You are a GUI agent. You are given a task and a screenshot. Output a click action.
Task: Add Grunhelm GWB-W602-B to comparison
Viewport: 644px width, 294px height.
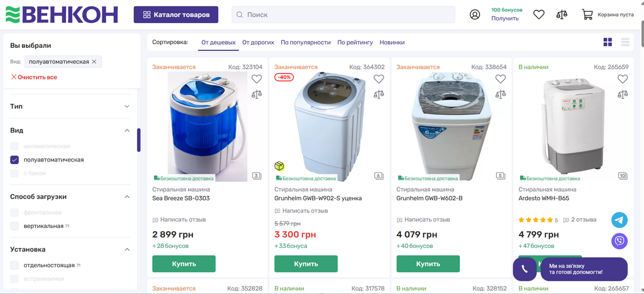[501, 94]
